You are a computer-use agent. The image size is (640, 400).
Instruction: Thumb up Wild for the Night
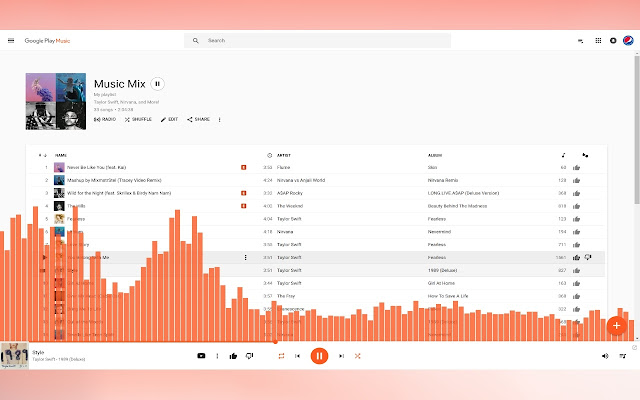(x=576, y=193)
